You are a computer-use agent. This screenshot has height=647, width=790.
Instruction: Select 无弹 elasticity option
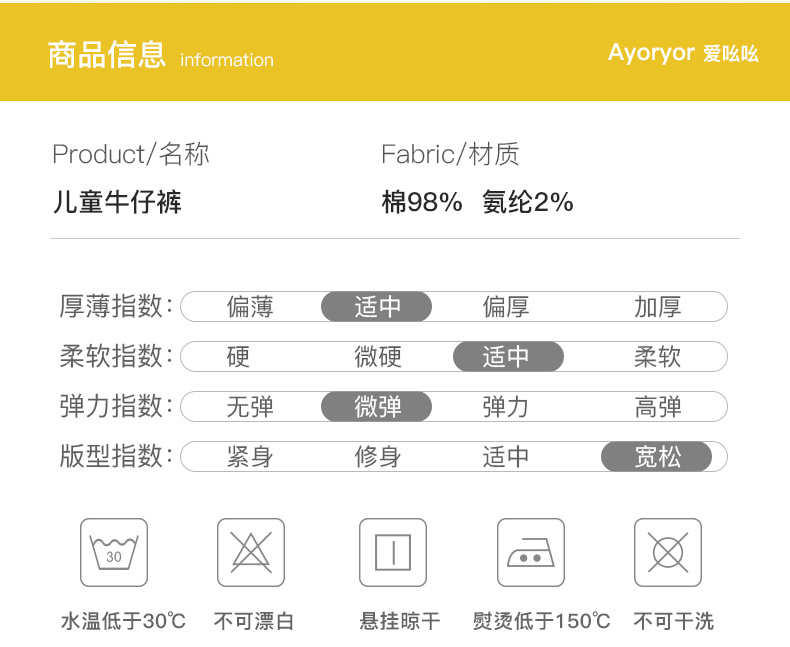(x=250, y=407)
